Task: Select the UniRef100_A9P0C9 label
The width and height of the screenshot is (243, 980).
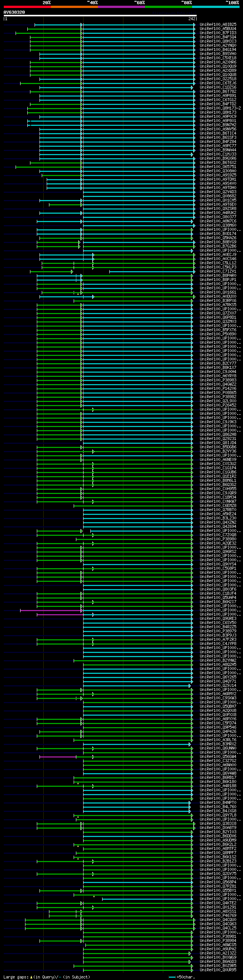Action: 218,116
